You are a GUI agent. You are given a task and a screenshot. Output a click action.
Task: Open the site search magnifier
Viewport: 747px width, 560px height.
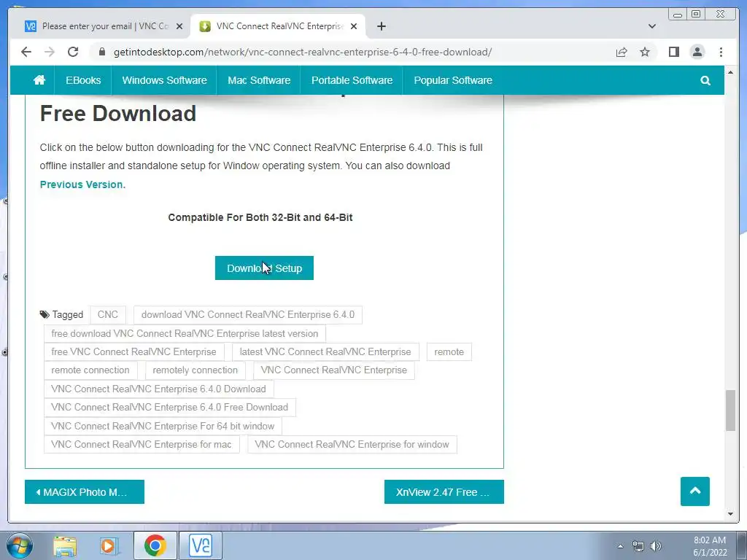tap(705, 80)
